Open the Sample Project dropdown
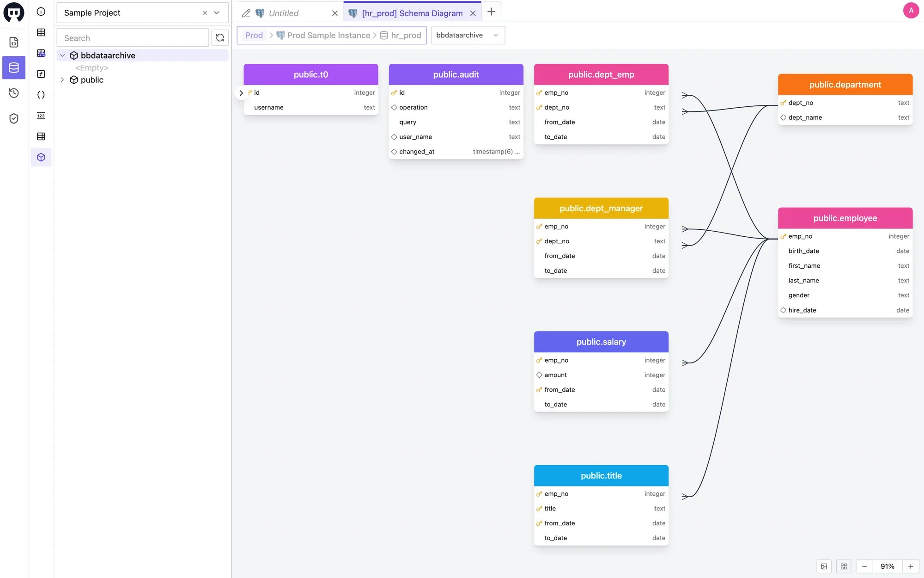The width and height of the screenshot is (924, 578). tap(217, 13)
